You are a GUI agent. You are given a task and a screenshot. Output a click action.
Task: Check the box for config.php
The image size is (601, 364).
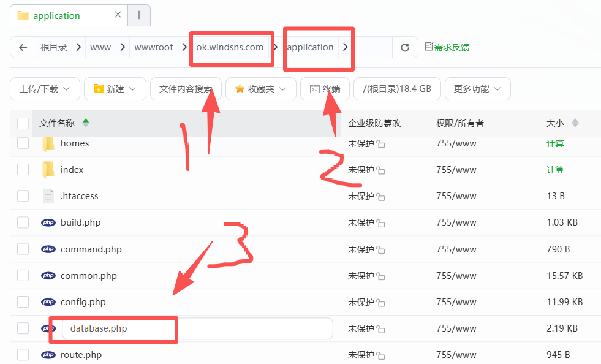23,301
